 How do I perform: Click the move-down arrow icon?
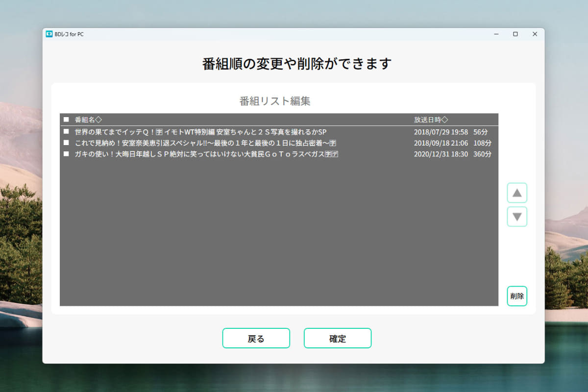[x=517, y=217]
